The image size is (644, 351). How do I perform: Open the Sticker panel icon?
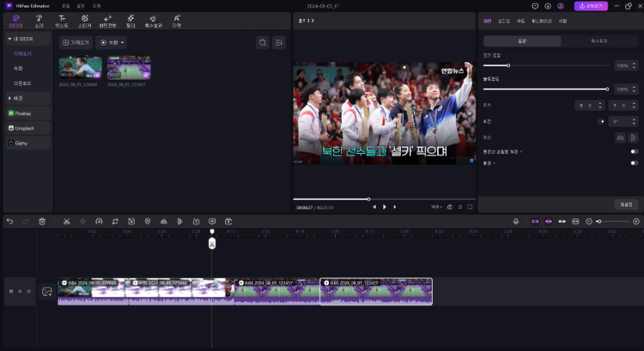pos(85,20)
